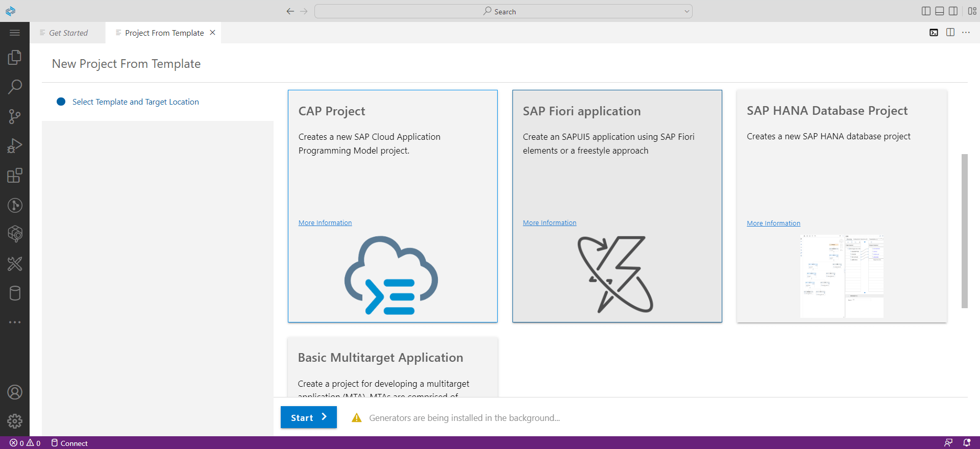Image resolution: width=980 pixels, height=449 pixels.
Task: Click the SAP HANA database diagram thumbnail
Action: (842, 276)
